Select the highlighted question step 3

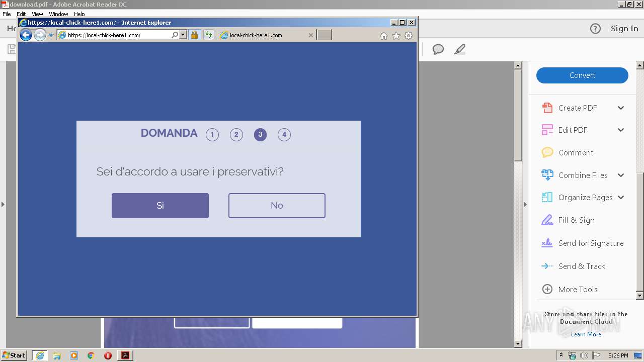click(x=260, y=134)
